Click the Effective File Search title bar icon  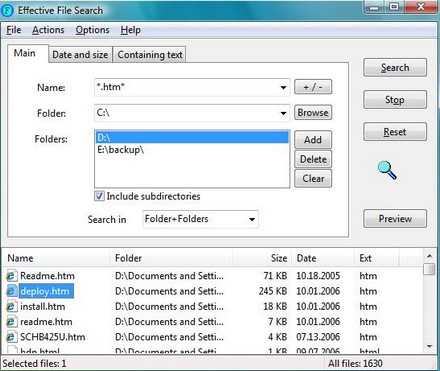click(7, 10)
